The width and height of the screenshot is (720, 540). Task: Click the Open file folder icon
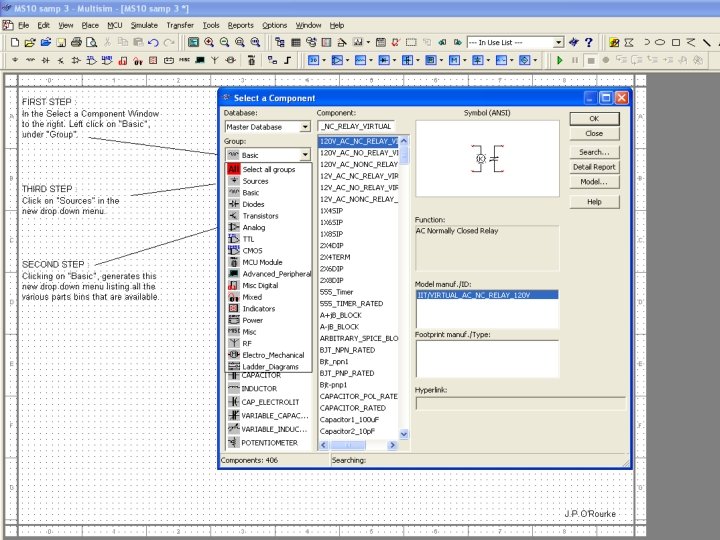tap(30, 43)
